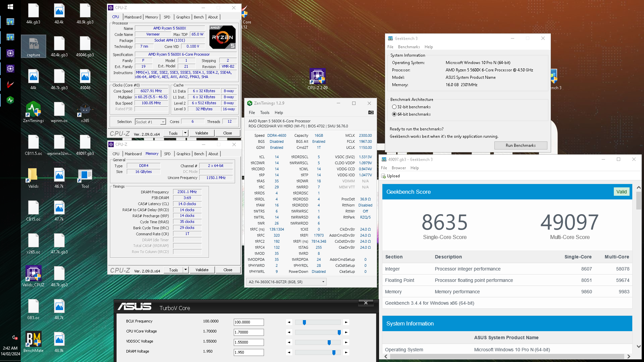The width and height of the screenshot is (644, 362).
Task: Close the TurboV Core panel
Action: point(366,303)
